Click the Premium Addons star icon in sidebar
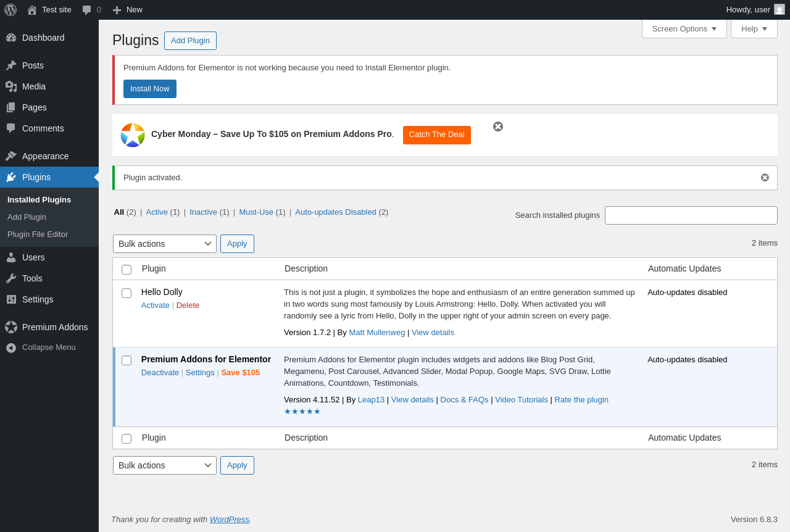This screenshot has width=790, height=532. click(11, 327)
